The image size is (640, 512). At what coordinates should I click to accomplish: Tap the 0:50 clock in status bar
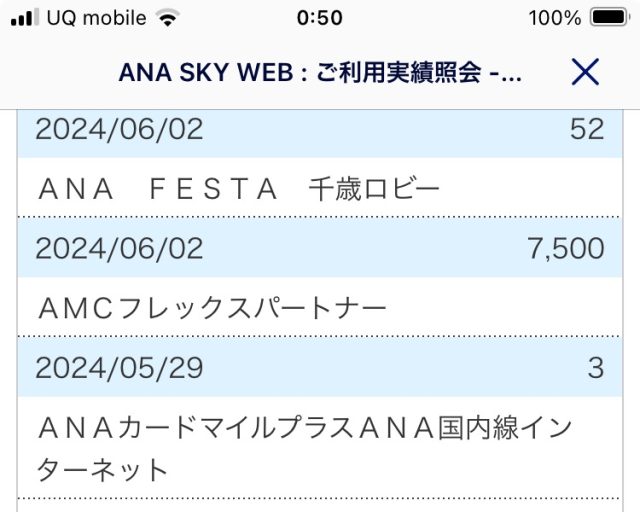[320, 18]
